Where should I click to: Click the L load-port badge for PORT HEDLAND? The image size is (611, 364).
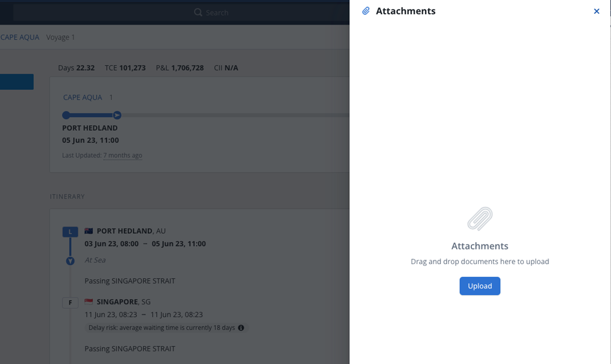70,232
